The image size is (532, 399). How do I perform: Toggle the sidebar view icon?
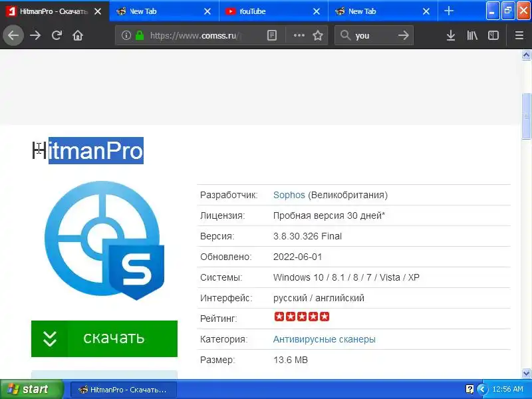493,35
